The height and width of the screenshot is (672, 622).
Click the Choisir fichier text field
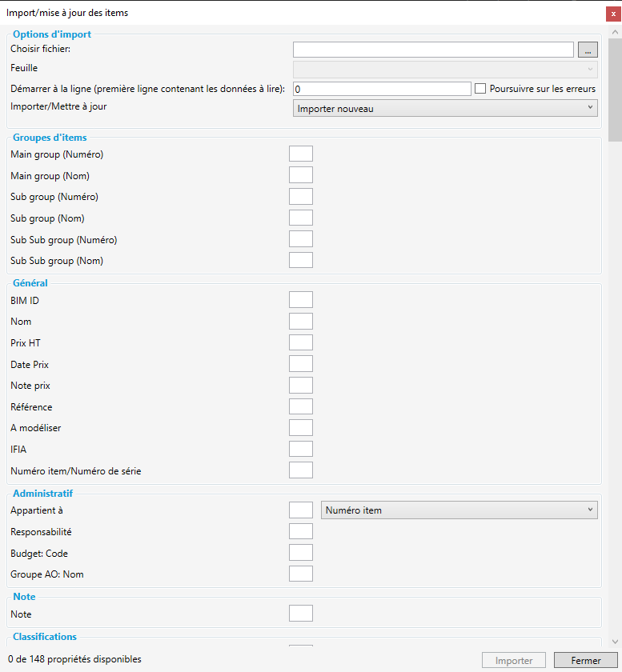click(433, 50)
